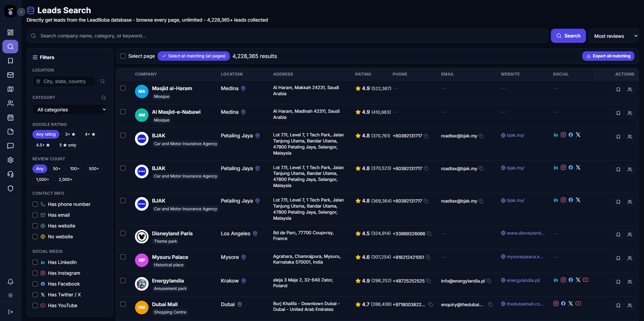The width and height of the screenshot is (644, 321).
Task: Open the energylandia.pl/ website link
Action: point(520,280)
